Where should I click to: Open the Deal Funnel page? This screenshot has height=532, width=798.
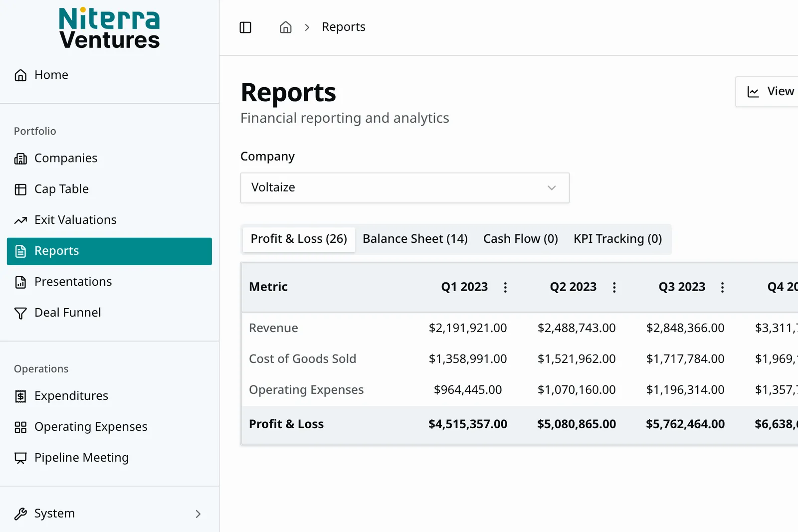(x=109, y=313)
